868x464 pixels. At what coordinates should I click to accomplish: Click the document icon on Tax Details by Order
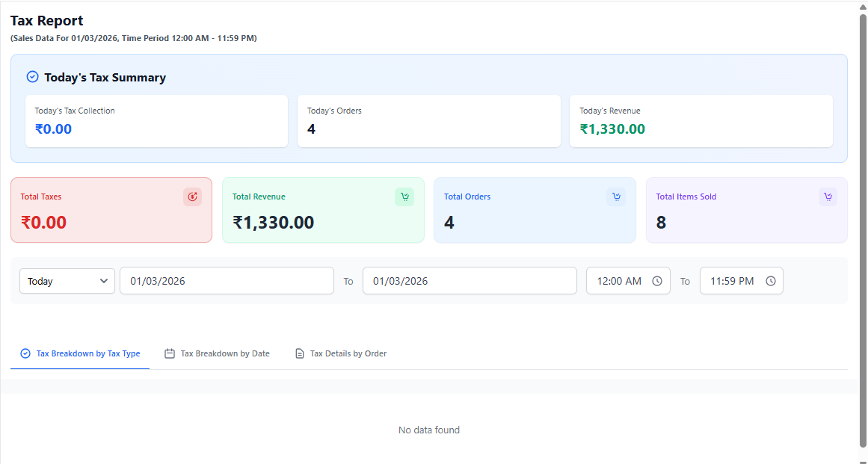click(x=299, y=353)
